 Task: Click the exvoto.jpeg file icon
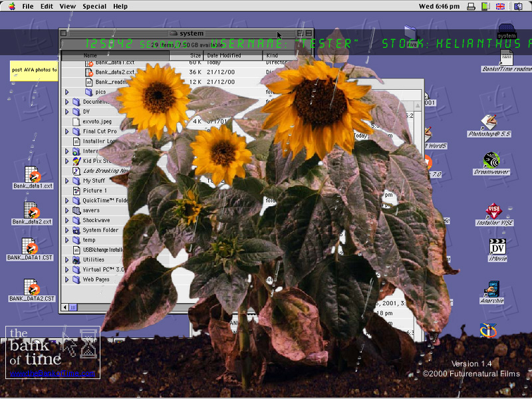(x=76, y=122)
